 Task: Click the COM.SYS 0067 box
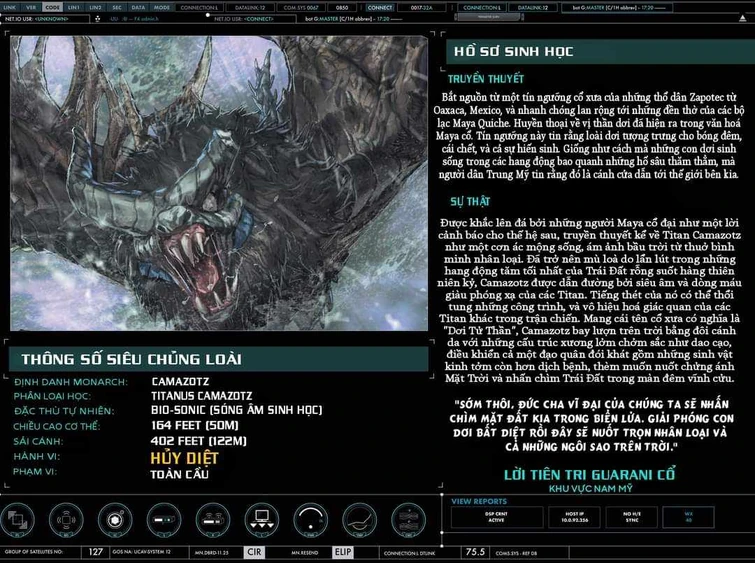click(301, 7)
